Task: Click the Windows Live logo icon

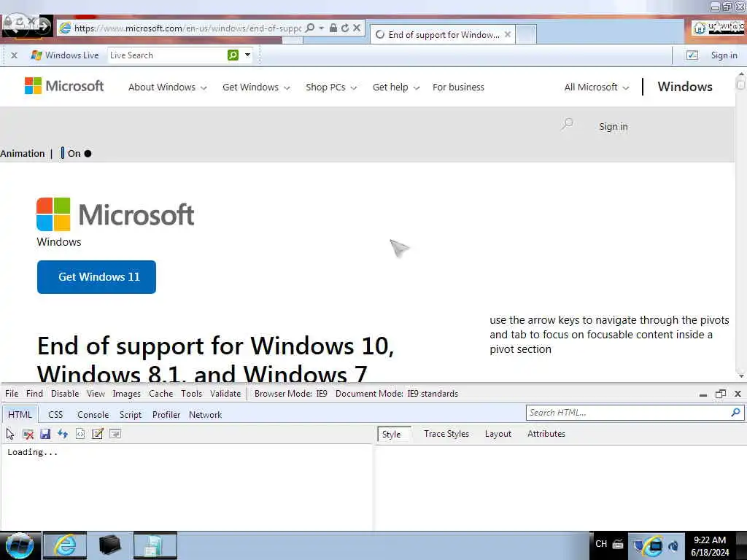Action: 36,55
